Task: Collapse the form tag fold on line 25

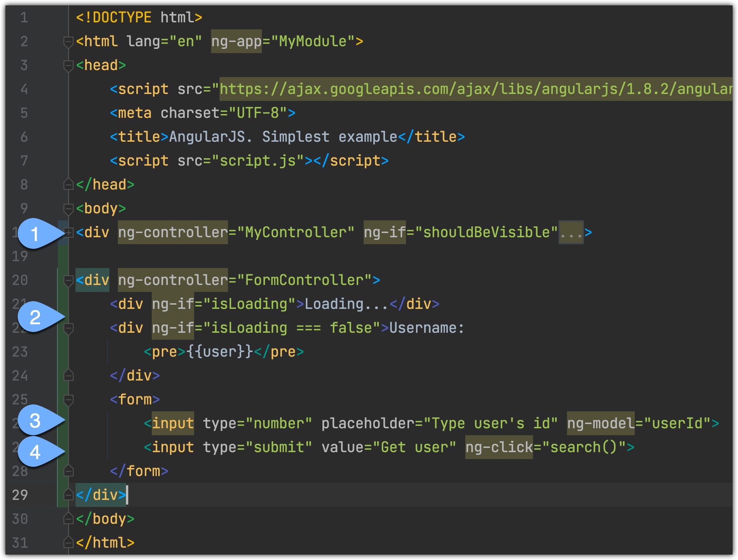Action: pyautogui.click(x=68, y=400)
